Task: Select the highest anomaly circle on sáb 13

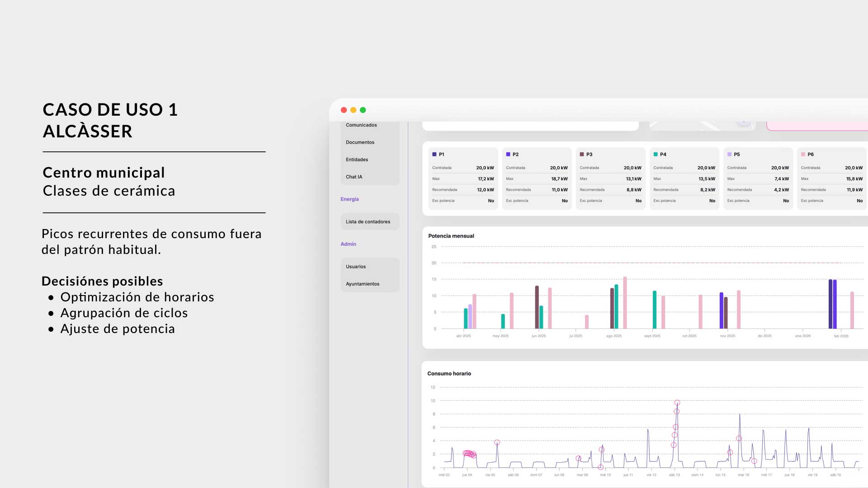Action: [x=677, y=403]
